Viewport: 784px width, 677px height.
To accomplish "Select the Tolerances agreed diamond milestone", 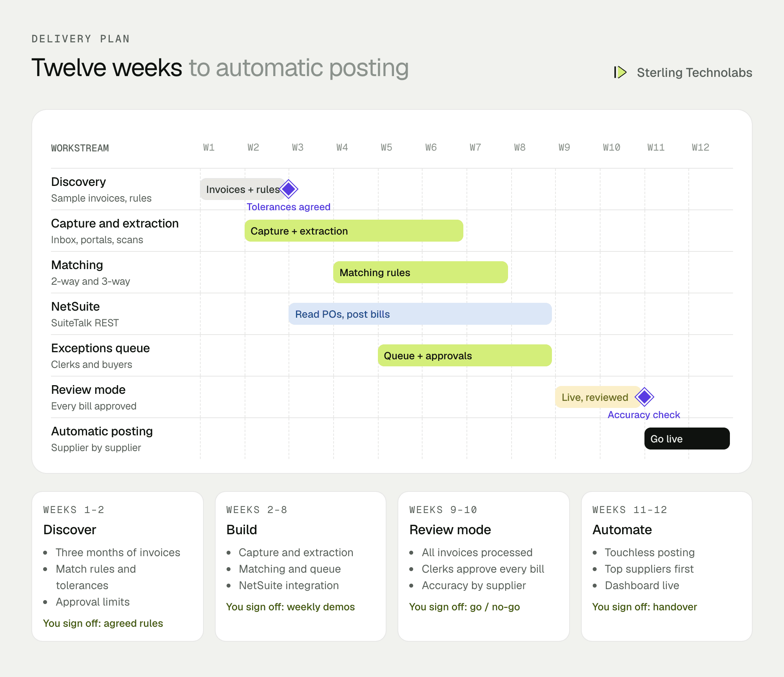I will click(289, 189).
